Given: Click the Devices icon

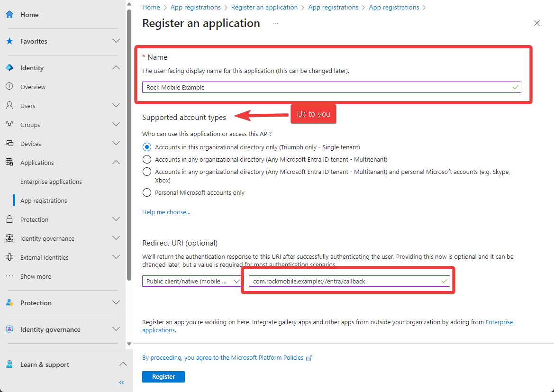Looking at the screenshot, I should (x=9, y=143).
